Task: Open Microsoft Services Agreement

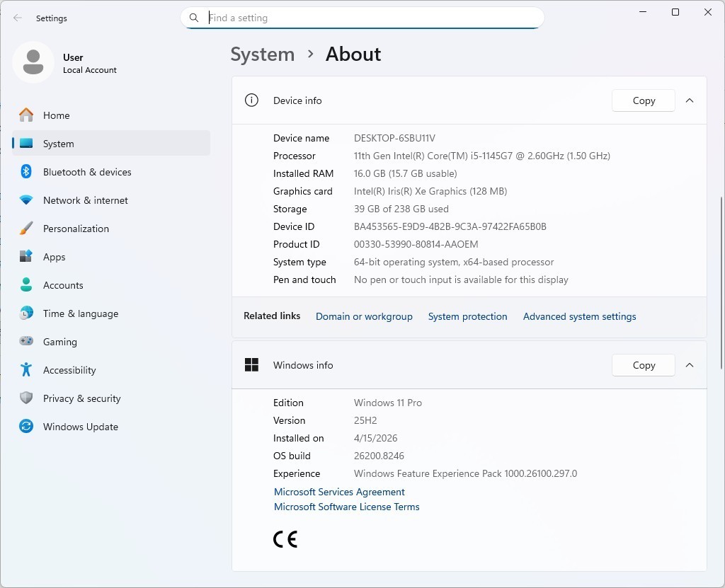Action: point(339,492)
